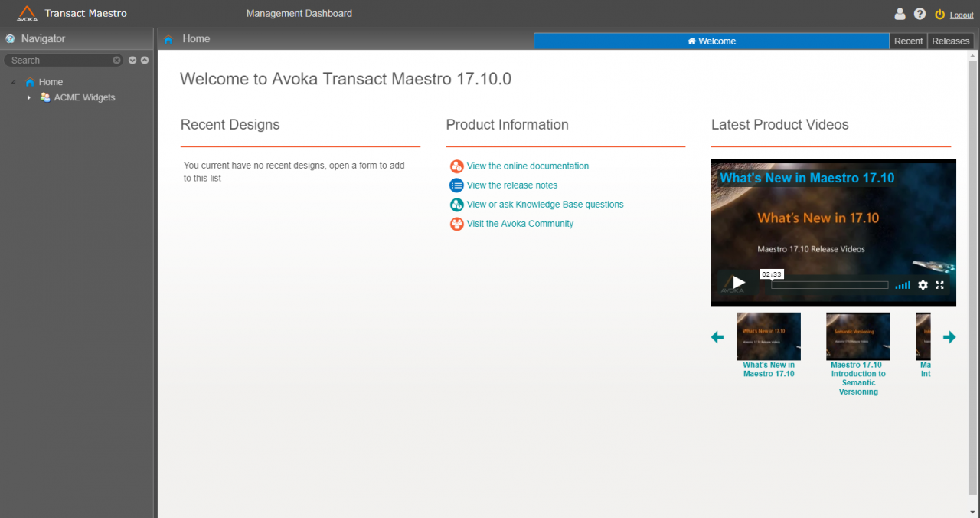Open the user profile icon
980x518 pixels.
pyautogui.click(x=900, y=14)
